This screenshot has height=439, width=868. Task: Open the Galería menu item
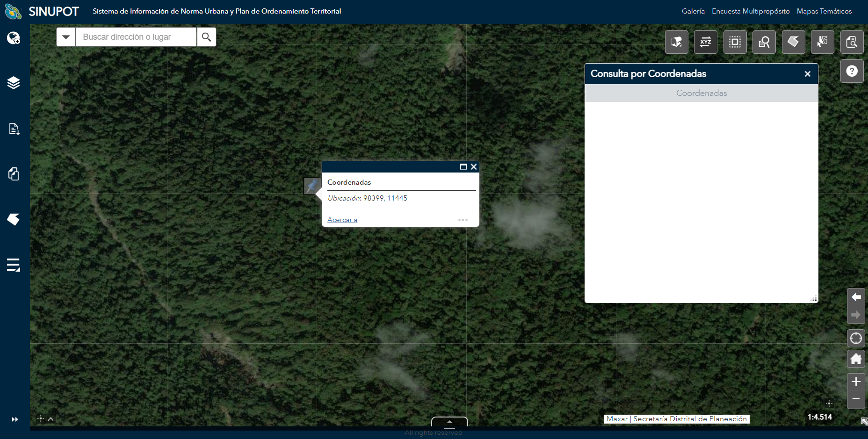click(x=693, y=11)
